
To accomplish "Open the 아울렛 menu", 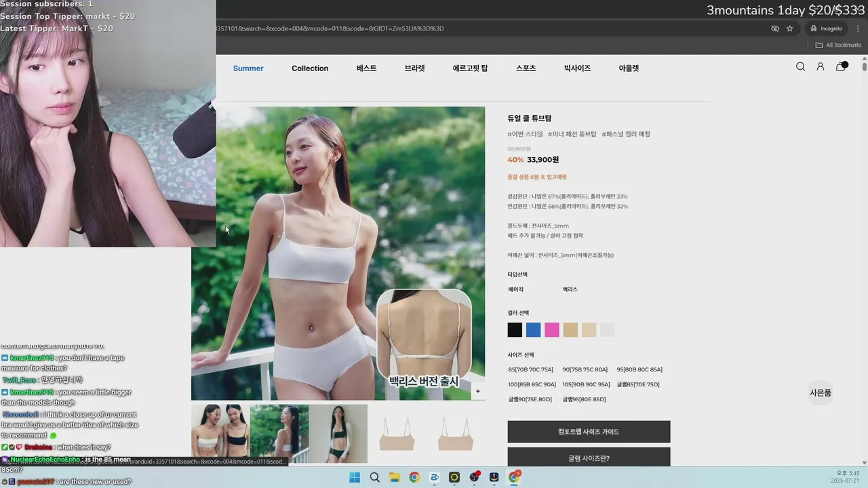I will tap(629, 68).
